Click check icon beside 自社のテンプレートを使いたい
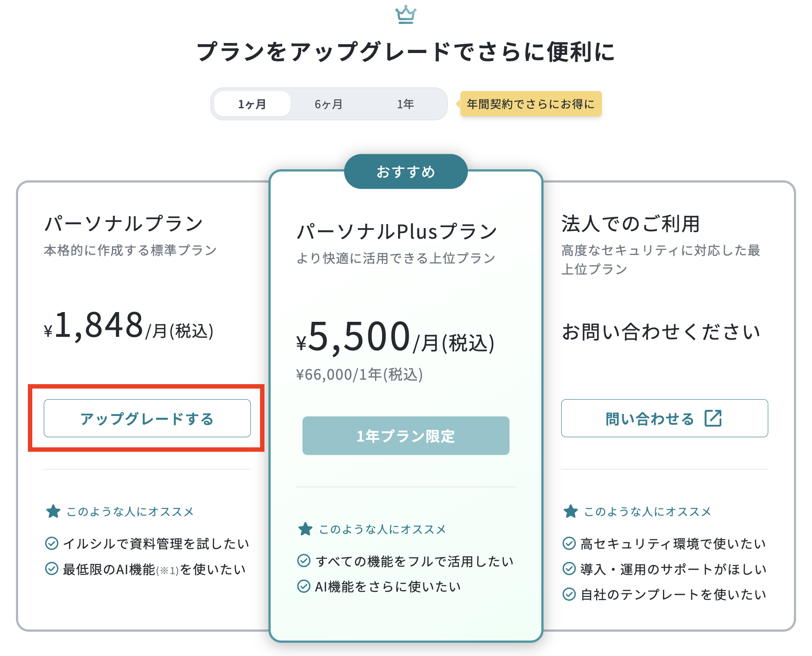Viewport: 812px width, 656px height. click(569, 595)
